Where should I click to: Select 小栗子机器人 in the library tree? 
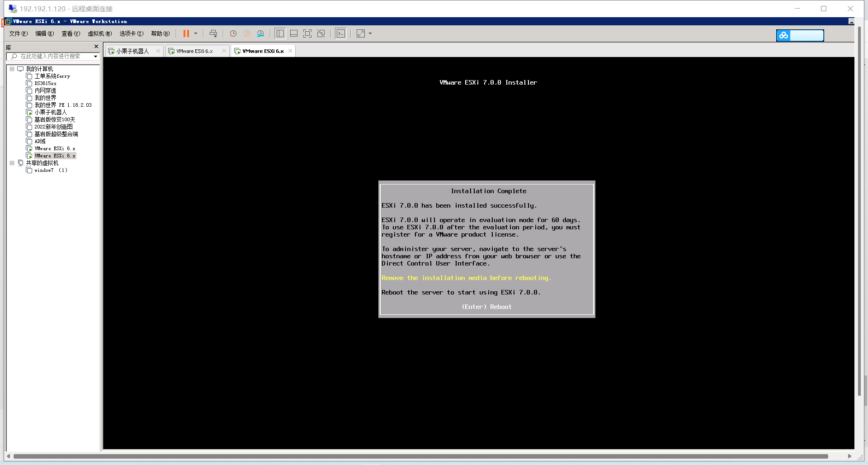click(x=51, y=113)
